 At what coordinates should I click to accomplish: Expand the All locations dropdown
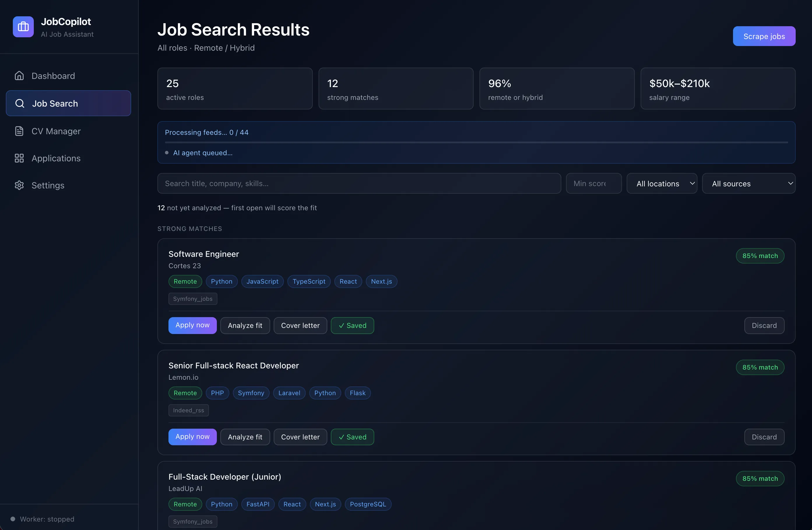(662, 183)
